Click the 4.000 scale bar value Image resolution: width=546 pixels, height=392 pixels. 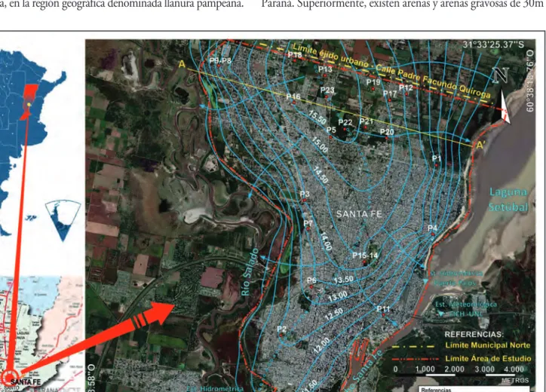pos(514,369)
